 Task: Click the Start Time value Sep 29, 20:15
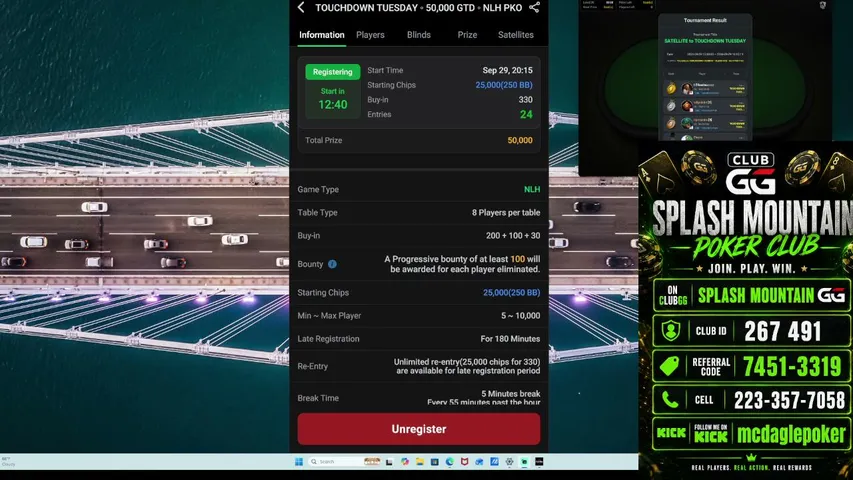tap(507, 70)
